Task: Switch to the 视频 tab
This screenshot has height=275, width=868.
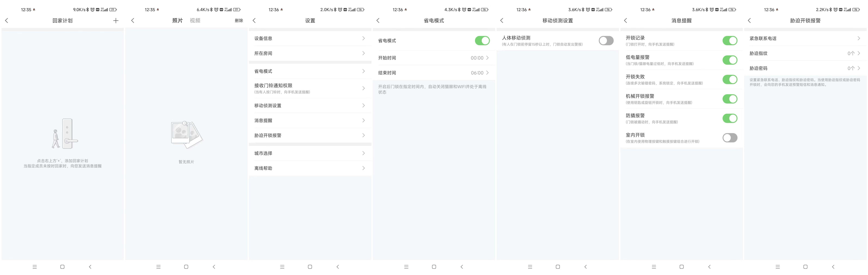Action: pos(195,21)
